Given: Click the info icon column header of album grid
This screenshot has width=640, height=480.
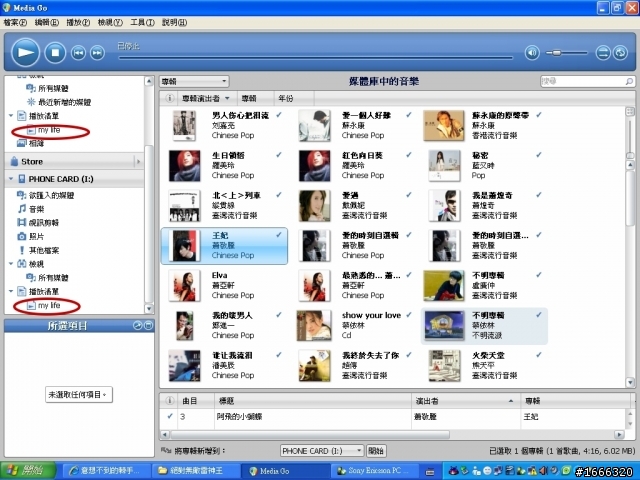Looking at the screenshot, I should [x=169, y=98].
